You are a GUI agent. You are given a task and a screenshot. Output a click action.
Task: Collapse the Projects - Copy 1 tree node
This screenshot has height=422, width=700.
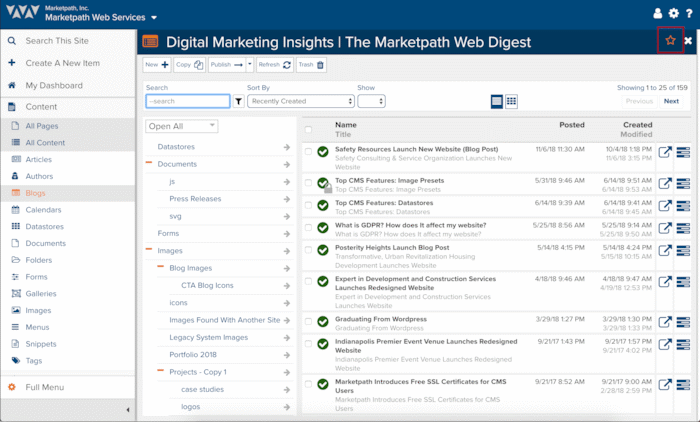coord(161,371)
